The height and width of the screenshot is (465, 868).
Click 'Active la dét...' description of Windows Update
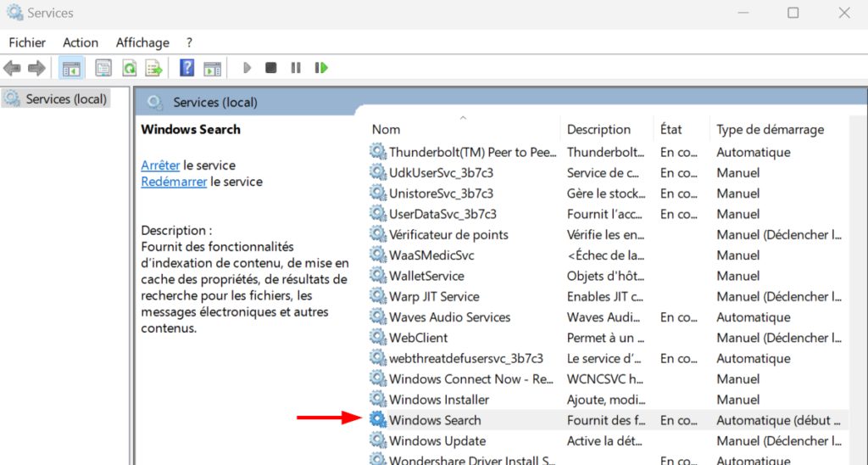tap(604, 441)
